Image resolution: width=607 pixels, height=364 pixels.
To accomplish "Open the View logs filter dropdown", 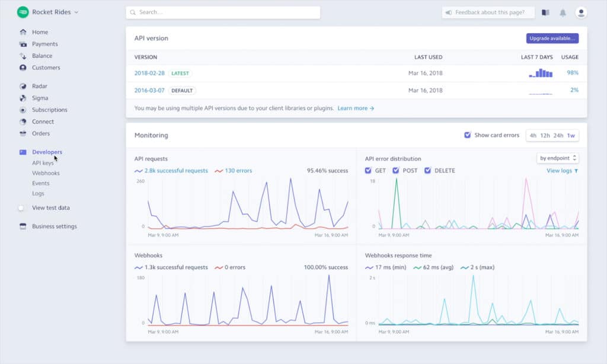I will [x=561, y=171].
